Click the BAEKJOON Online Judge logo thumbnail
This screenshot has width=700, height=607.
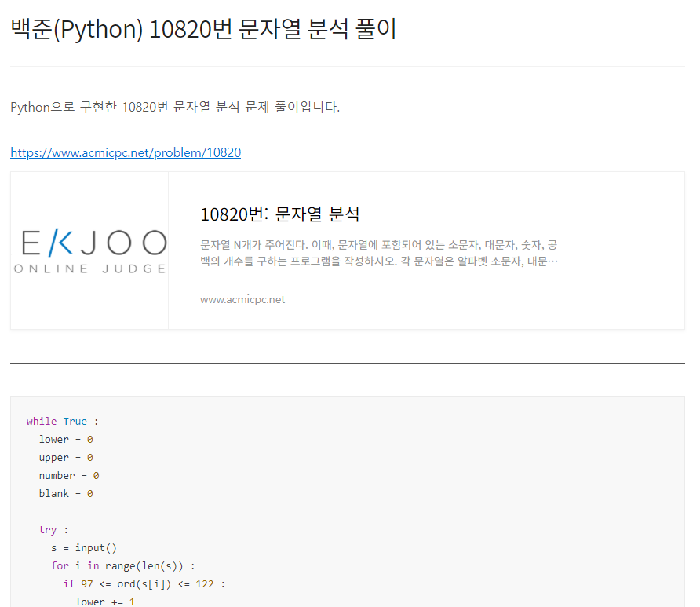click(x=89, y=250)
